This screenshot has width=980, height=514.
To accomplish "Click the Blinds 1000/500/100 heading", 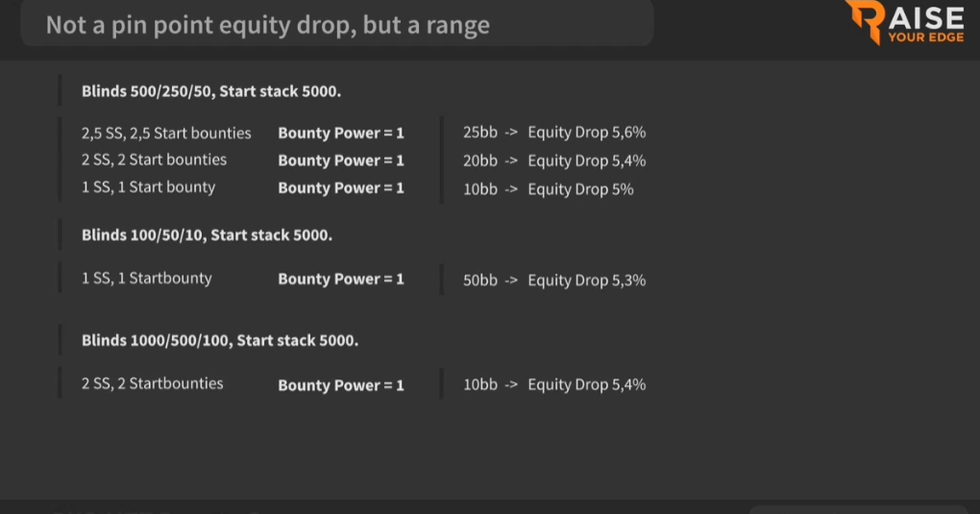I will (220, 341).
